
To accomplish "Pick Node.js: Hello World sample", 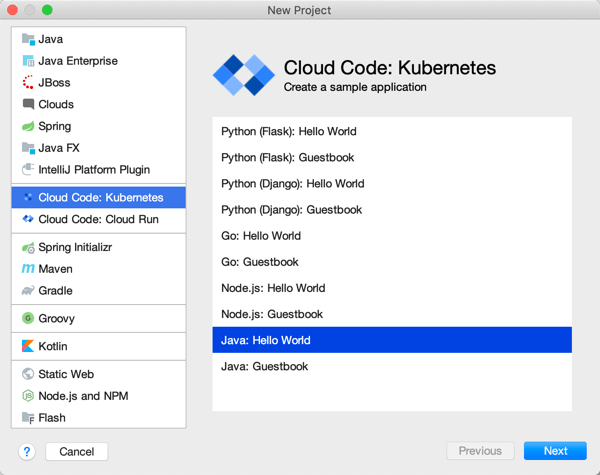I will coord(392,288).
